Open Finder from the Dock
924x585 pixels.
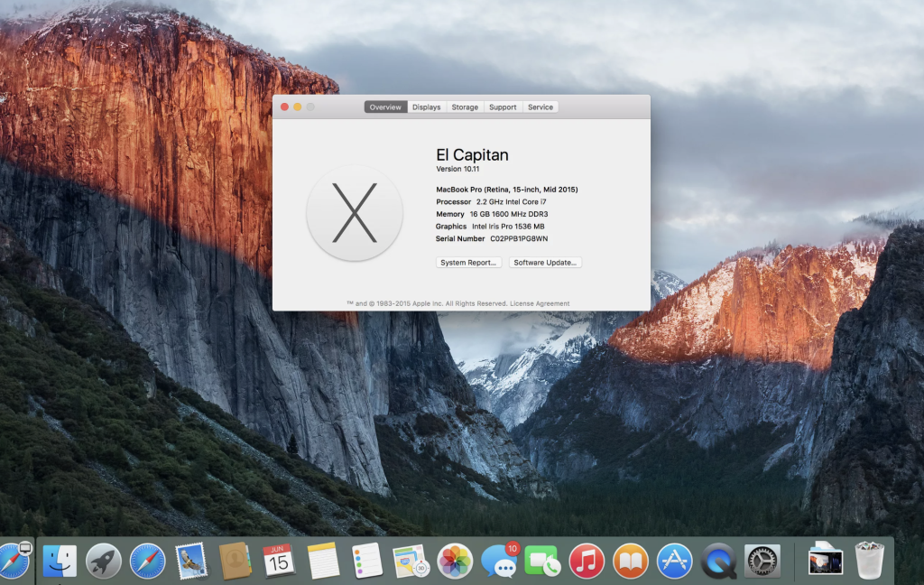[x=60, y=561]
